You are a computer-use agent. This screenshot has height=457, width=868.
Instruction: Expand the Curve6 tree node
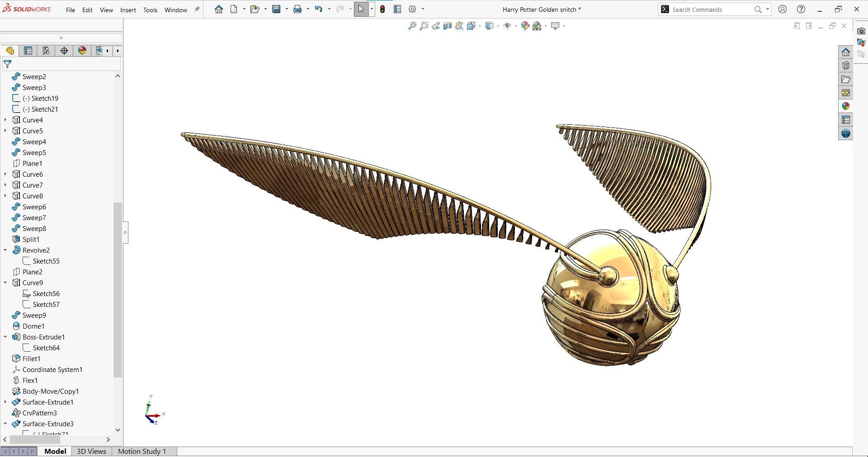click(5, 174)
